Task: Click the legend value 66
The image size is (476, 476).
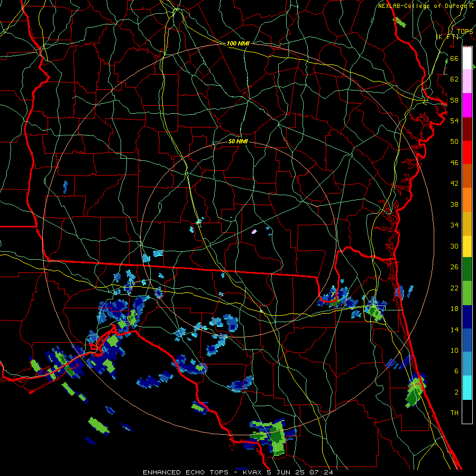Action: point(454,58)
